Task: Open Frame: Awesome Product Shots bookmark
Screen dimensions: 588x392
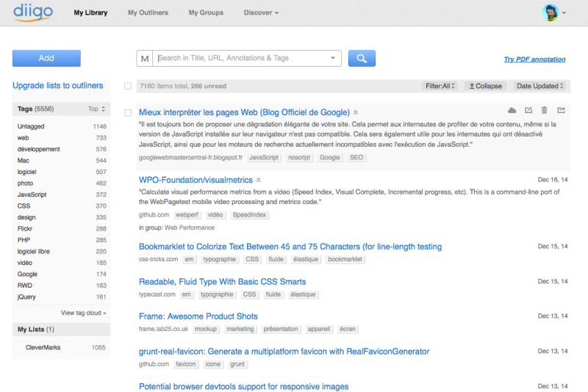Action: point(198,316)
